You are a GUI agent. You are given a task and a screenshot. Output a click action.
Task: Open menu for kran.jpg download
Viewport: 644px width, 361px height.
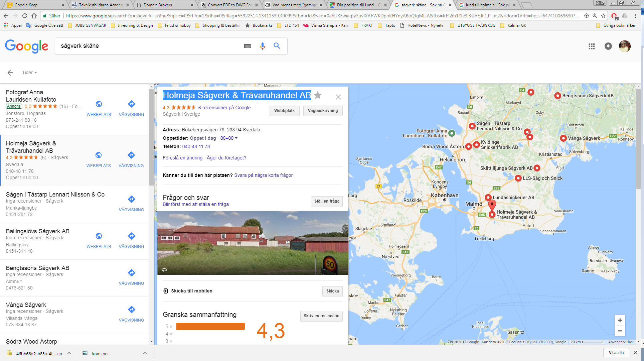(x=145, y=353)
